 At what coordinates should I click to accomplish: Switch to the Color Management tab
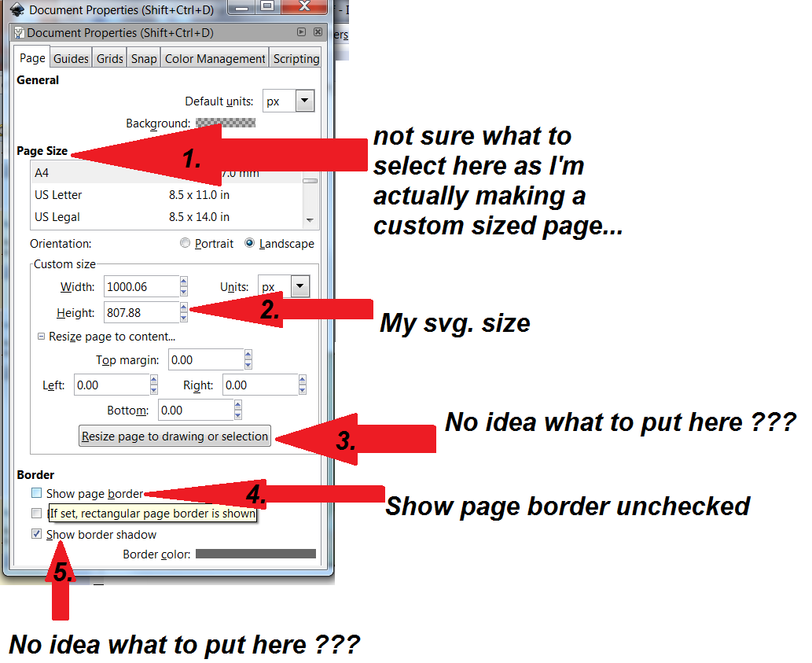tap(214, 57)
